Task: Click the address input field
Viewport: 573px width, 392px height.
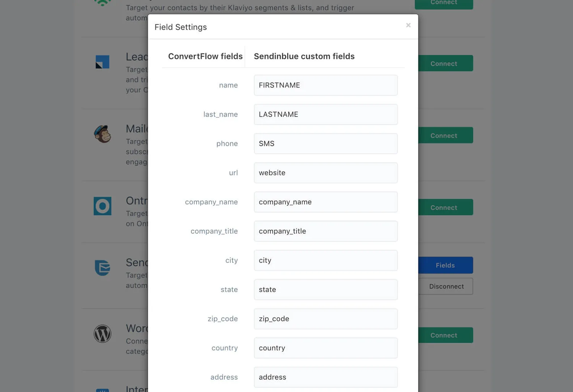Action: [x=326, y=377]
